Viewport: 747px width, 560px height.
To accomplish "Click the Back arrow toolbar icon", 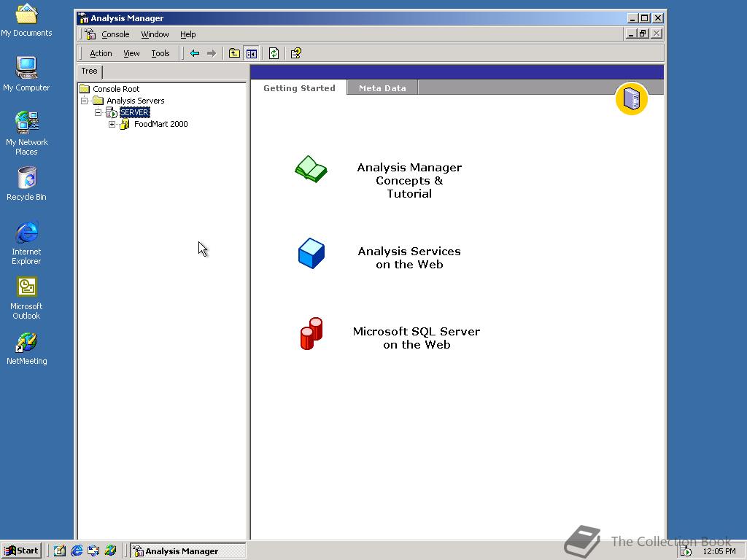I will 194,53.
